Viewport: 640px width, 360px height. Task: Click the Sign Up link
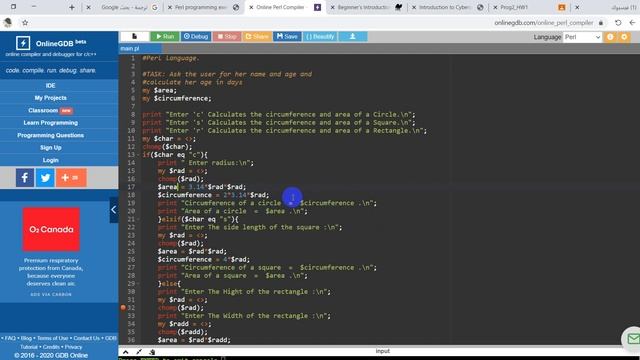(x=51, y=148)
